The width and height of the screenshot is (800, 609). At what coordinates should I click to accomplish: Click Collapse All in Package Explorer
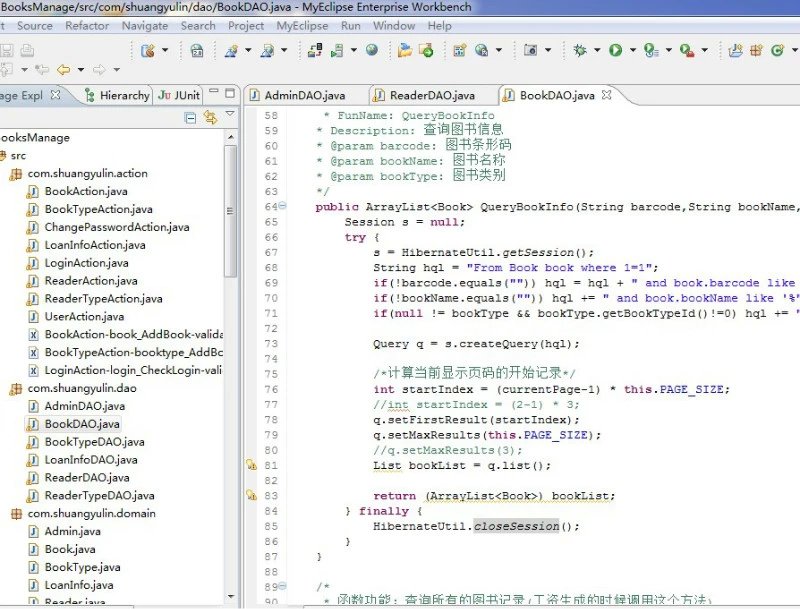pos(190,118)
